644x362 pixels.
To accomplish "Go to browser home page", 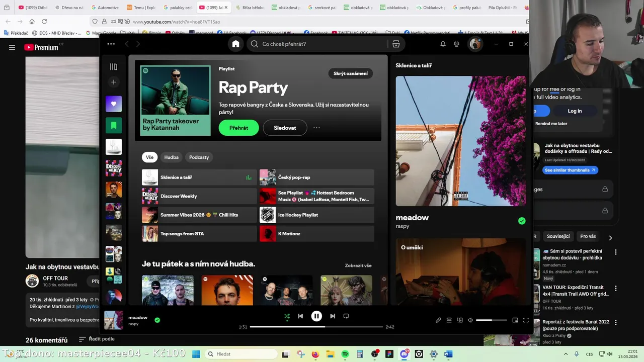I will (32, 22).
